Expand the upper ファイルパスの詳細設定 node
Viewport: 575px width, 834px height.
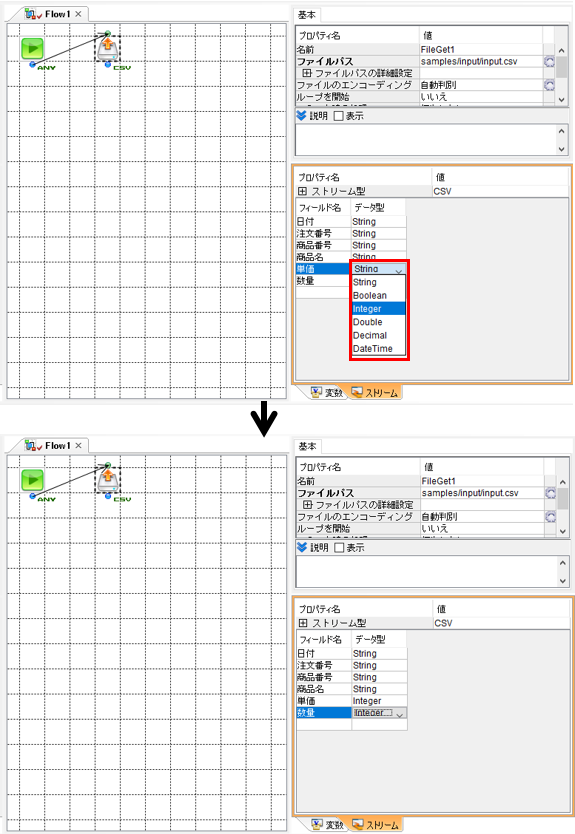(307, 73)
